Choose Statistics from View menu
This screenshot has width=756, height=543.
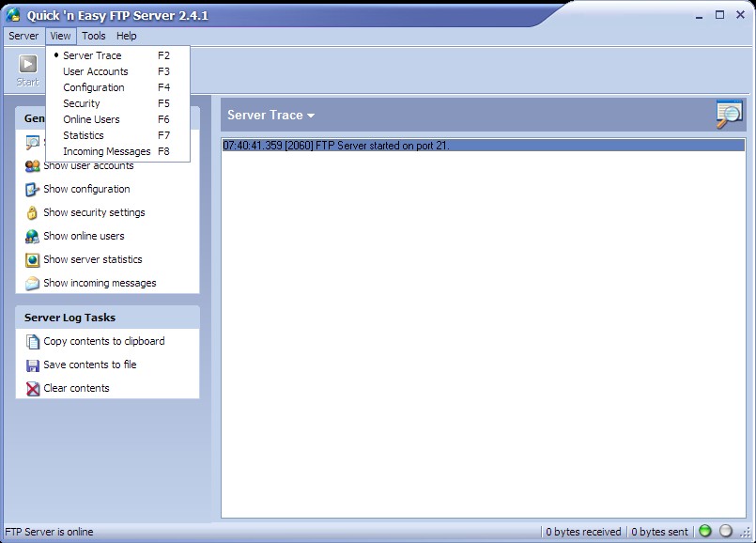pyautogui.click(x=117, y=135)
